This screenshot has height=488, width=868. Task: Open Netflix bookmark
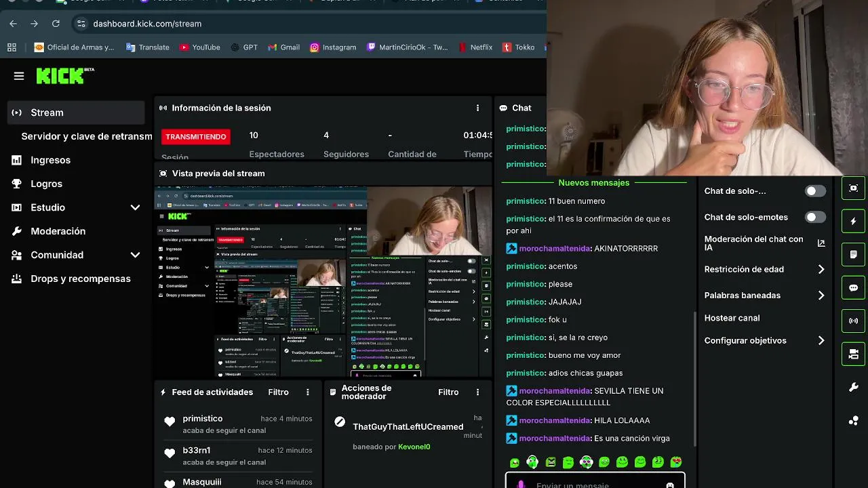(475, 47)
